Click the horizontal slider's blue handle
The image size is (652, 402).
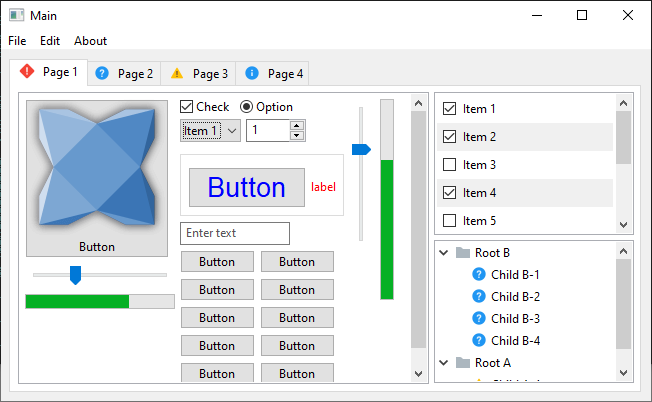75,275
